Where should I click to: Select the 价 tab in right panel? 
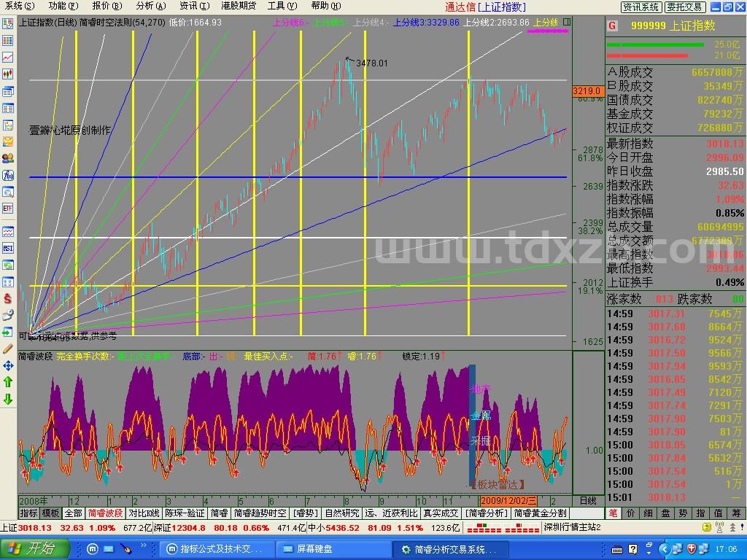pyautogui.click(x=631, y=513)
